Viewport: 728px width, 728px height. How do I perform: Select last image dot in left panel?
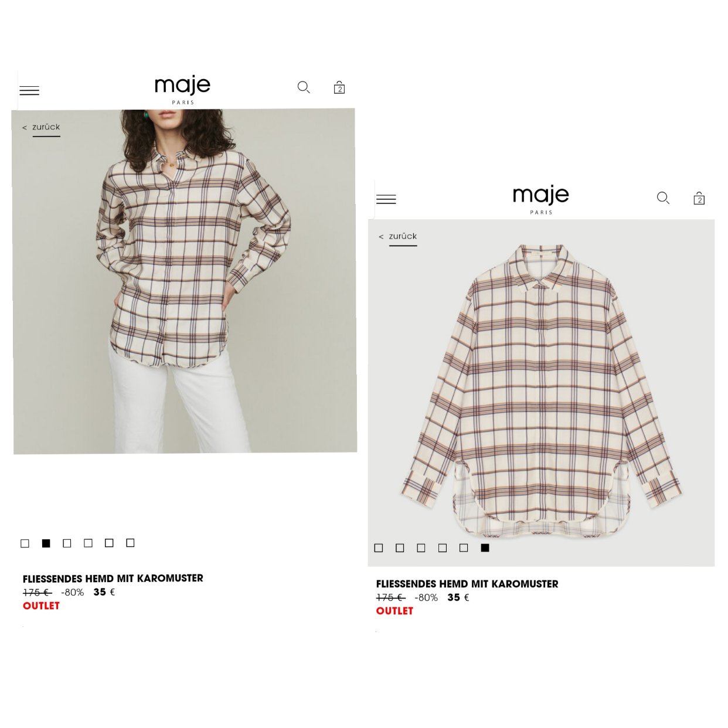(x=130, y=543)
